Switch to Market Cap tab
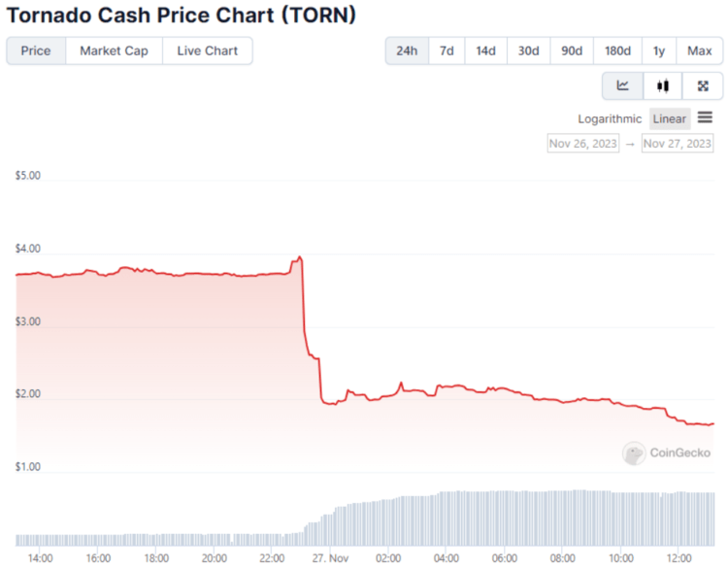728x569 pixels. click(x=114, y=50)
